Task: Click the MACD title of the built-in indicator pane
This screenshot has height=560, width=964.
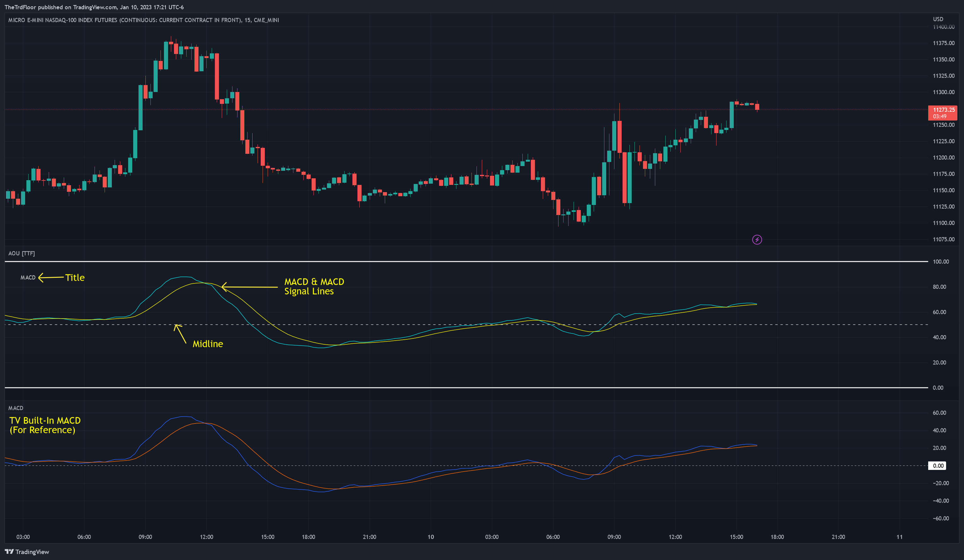Action: [x=16, y=408]
